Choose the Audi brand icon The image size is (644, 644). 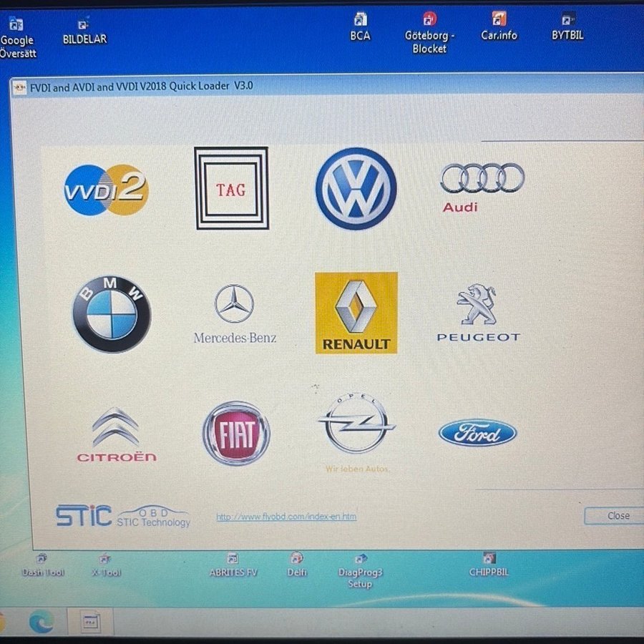point(482,185)
